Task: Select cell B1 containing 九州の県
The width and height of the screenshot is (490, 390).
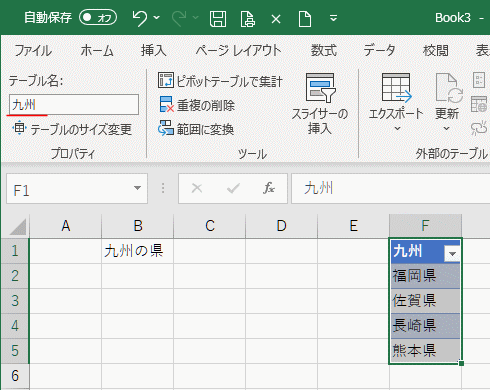Action: 137,251
